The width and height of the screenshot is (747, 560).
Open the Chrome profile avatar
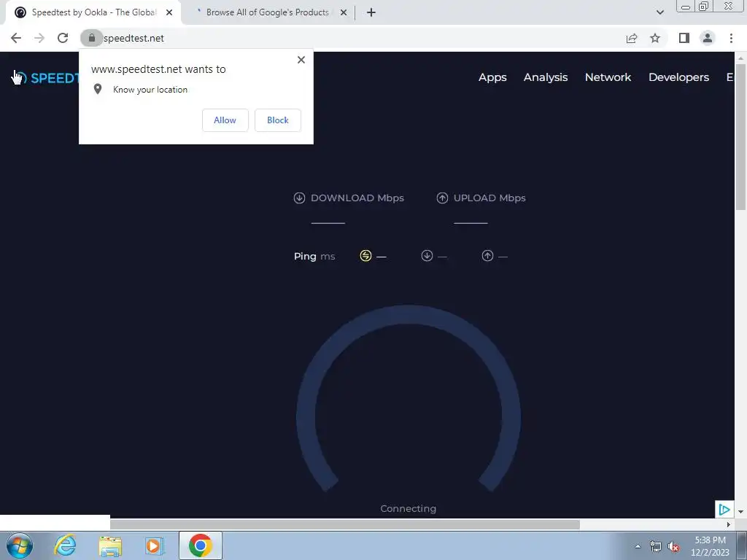[x=708, y=38]
